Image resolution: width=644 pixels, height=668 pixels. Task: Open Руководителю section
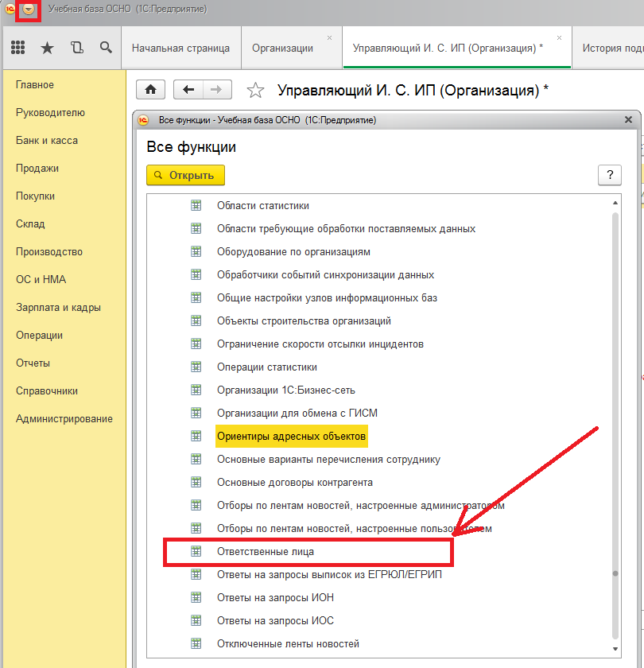pyautogui.click(x=50, y=112)
